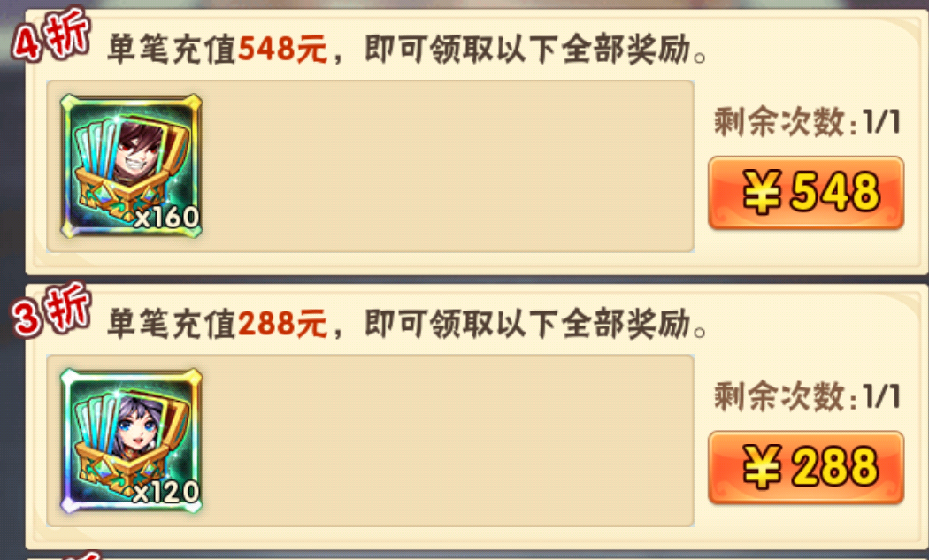929x560 pixels.
Task: Click the x120 quantity label on chest
Action: 166,492
